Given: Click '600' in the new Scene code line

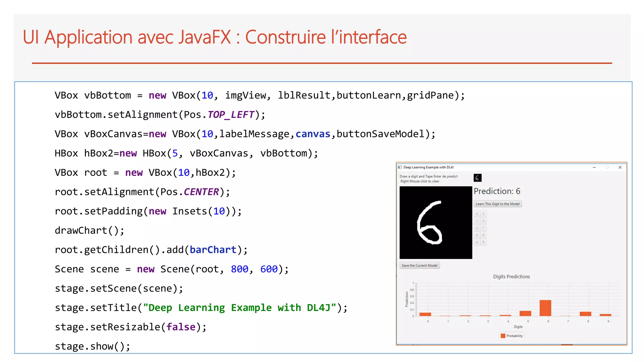Looking at the screenshot, I should 269,269.
